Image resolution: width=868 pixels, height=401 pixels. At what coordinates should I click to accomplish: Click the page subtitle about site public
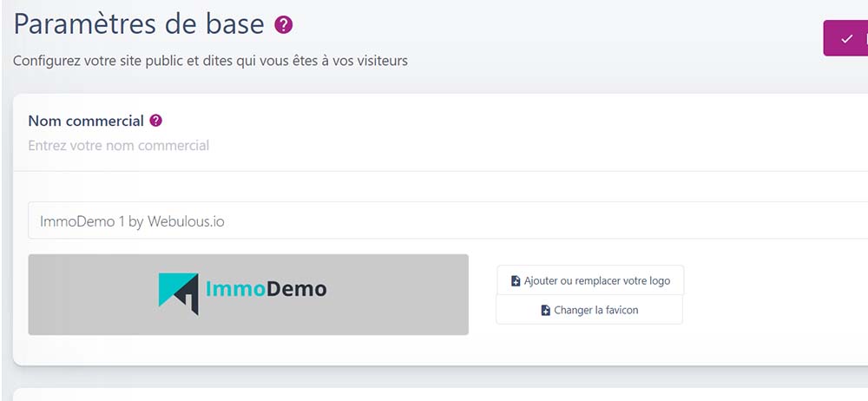click(x=210, y=61)
